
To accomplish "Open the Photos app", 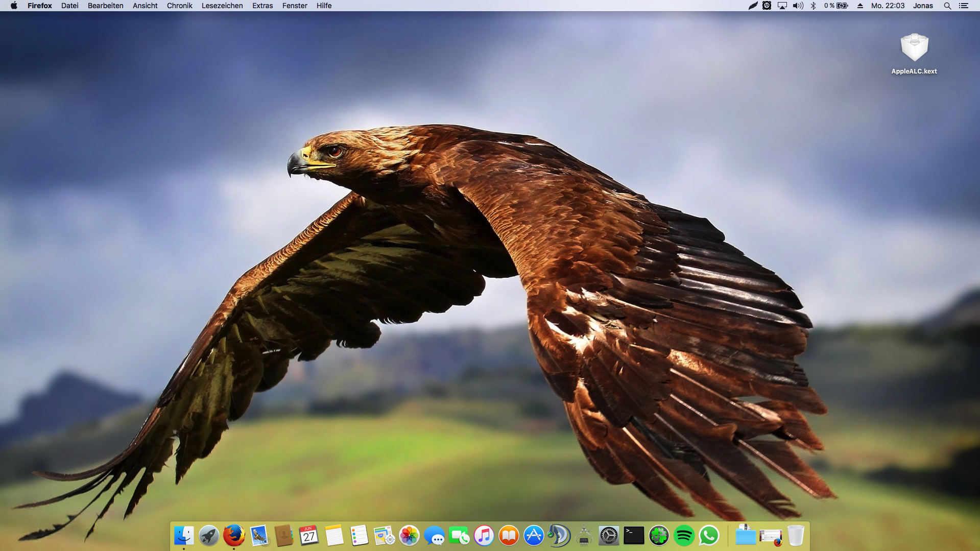I will coord(409,536).
